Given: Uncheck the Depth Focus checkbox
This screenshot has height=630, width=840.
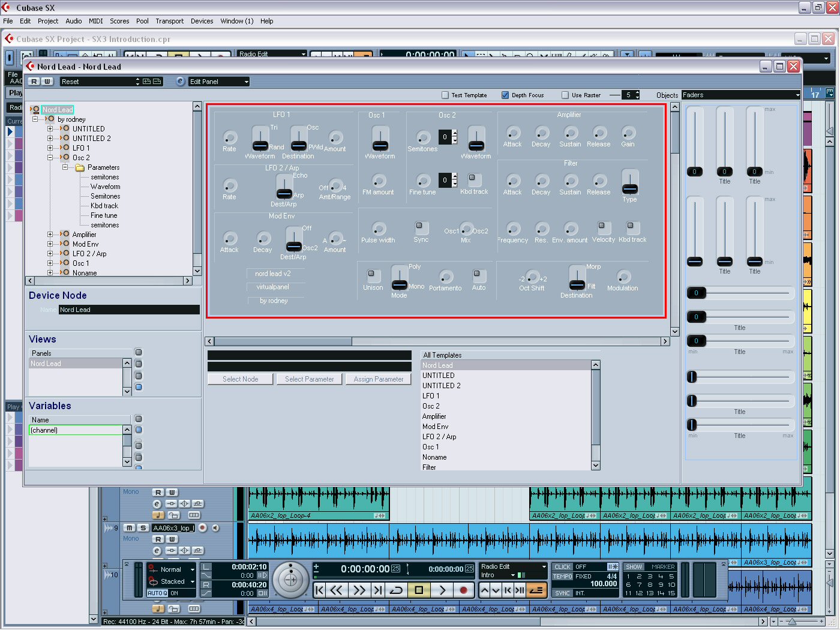Looking at the screenshot, I should pos(505,95).
